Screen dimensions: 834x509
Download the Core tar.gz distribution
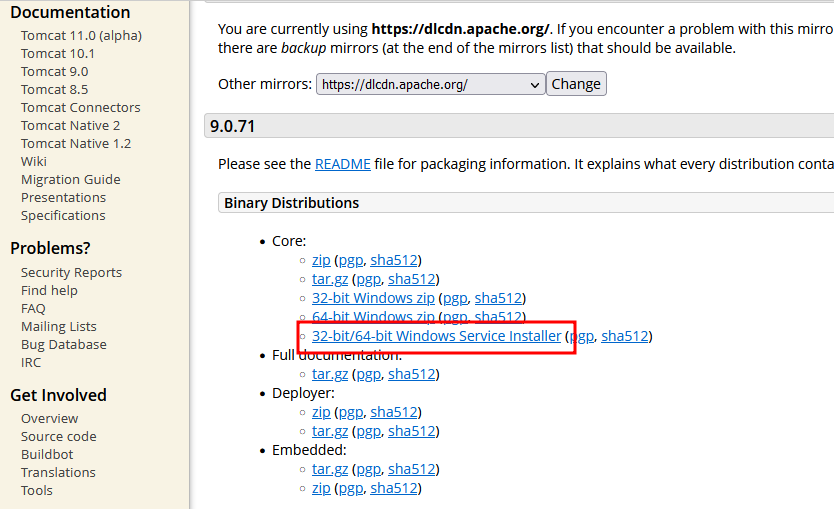point(330,280)
